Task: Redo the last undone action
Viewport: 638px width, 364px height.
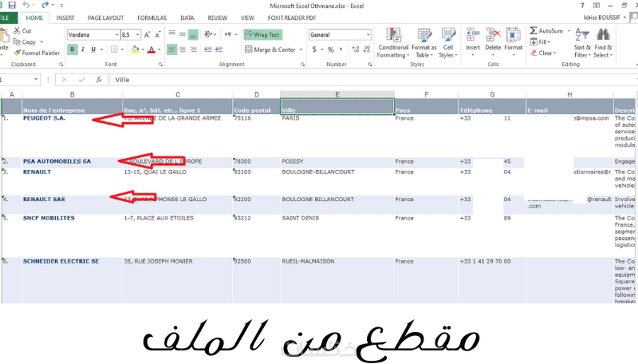Action: (x=45, y=5)
